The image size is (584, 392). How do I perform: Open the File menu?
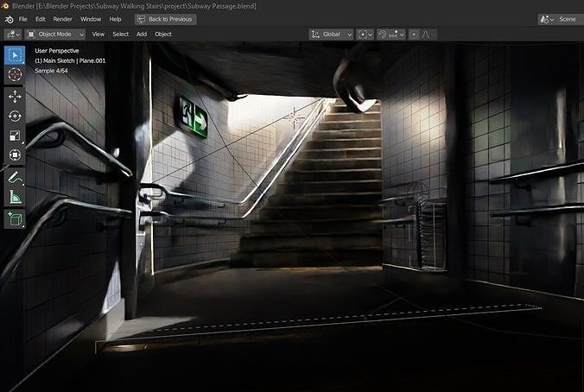(23, 19)
